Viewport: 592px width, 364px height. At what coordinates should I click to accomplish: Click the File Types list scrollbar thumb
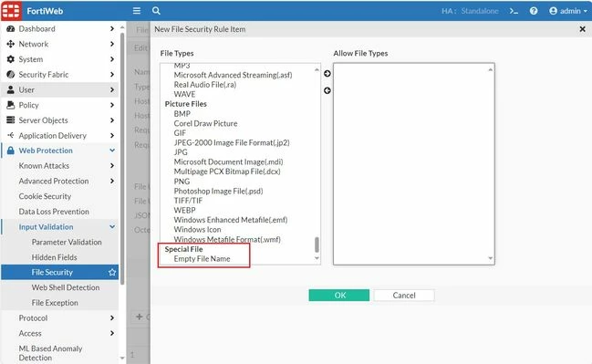[317, 244]
